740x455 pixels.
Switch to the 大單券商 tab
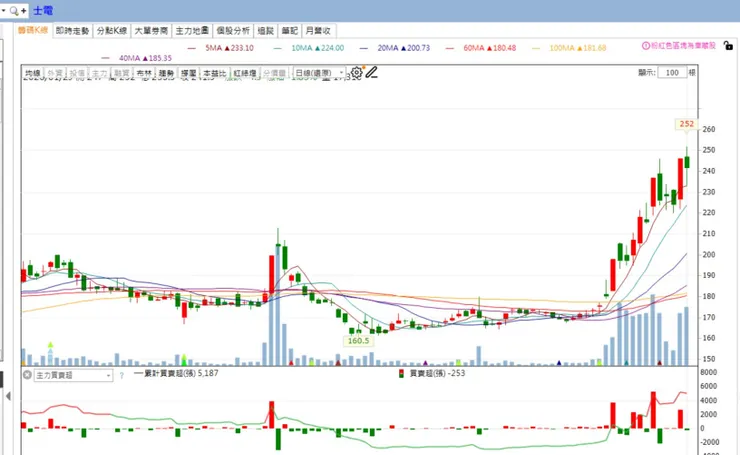tap(151, 31)
